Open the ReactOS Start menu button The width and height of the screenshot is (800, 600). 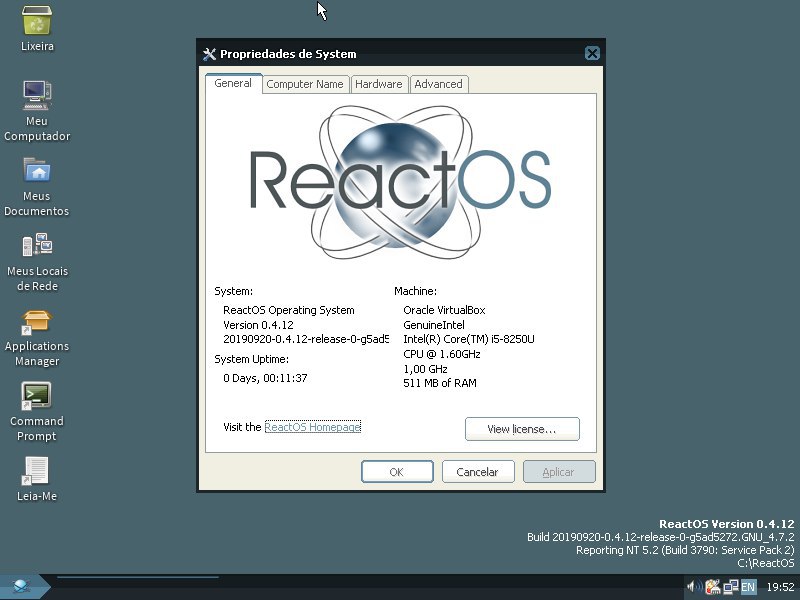tap(24, 587)
